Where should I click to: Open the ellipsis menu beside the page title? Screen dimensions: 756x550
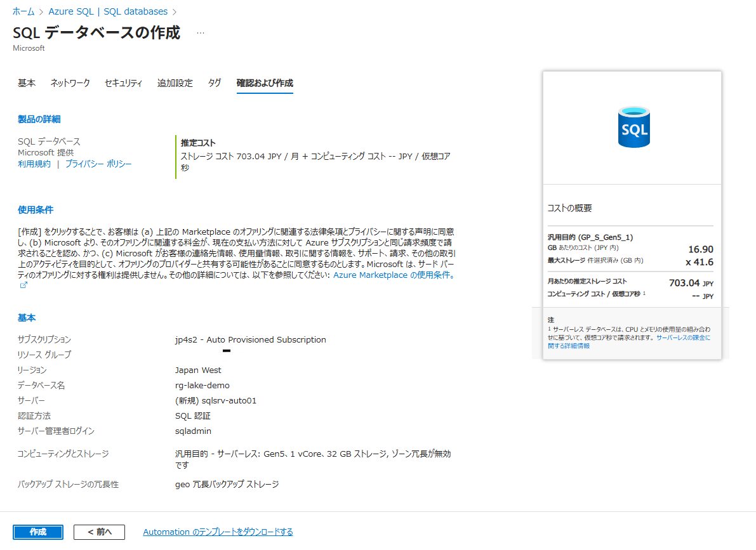[x=201, y=33]
